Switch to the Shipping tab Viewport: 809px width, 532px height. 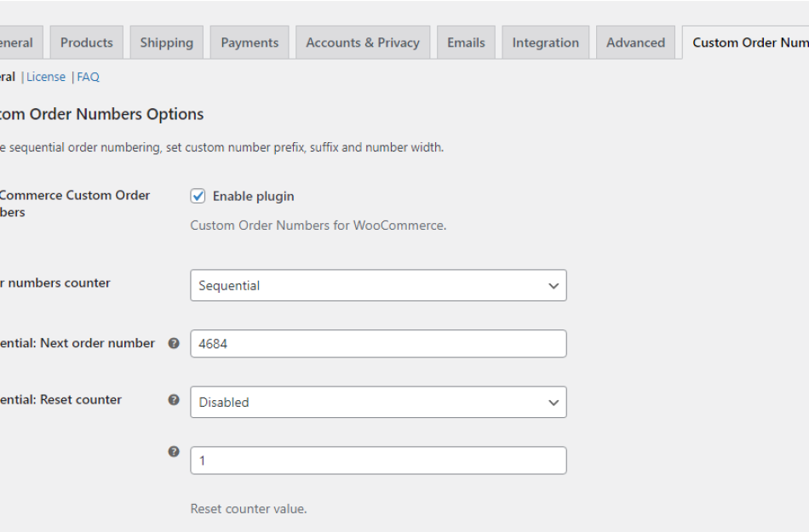166,42
